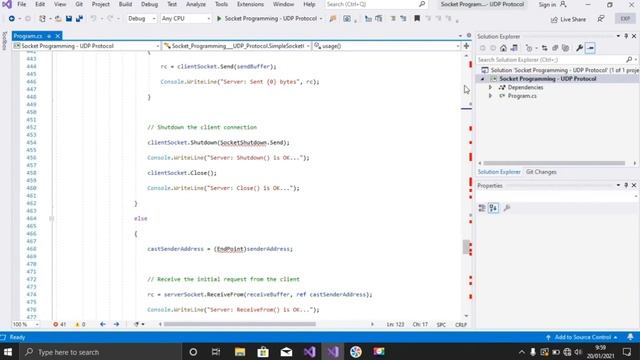Click the Hot Reload flame icon
The image size is (640, 360).
click(x=333, y=19)
